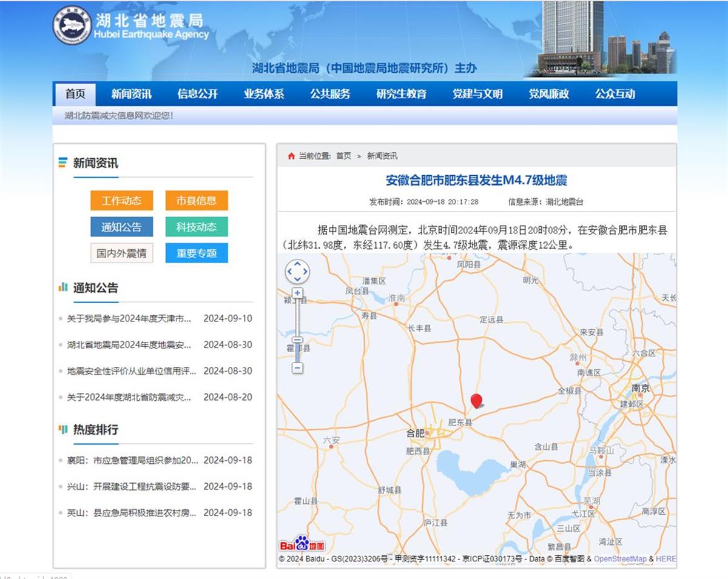
Task: Pan the map right with the arrow
Action: [306, 272]
